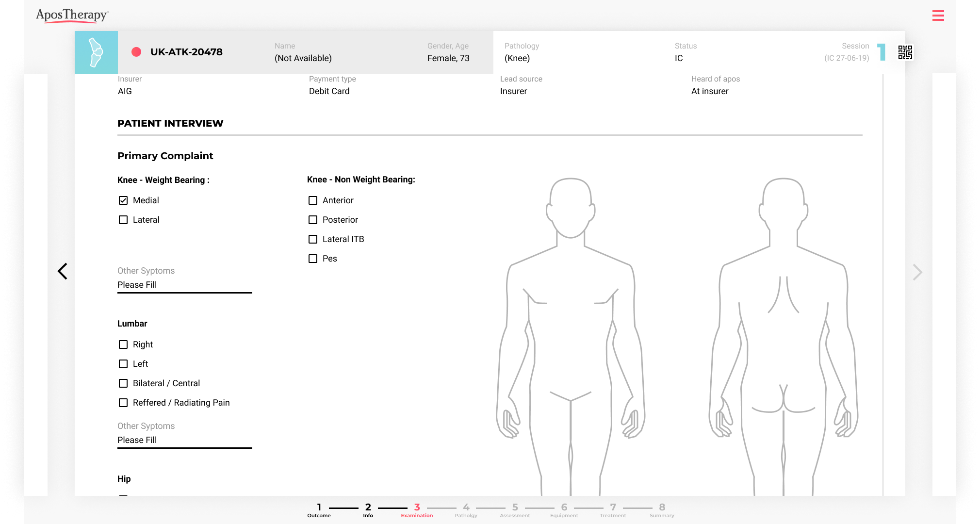This screenshot has width=980, height=524.
Task: Click the knee joint patient icon
Action: pos(96,52)
